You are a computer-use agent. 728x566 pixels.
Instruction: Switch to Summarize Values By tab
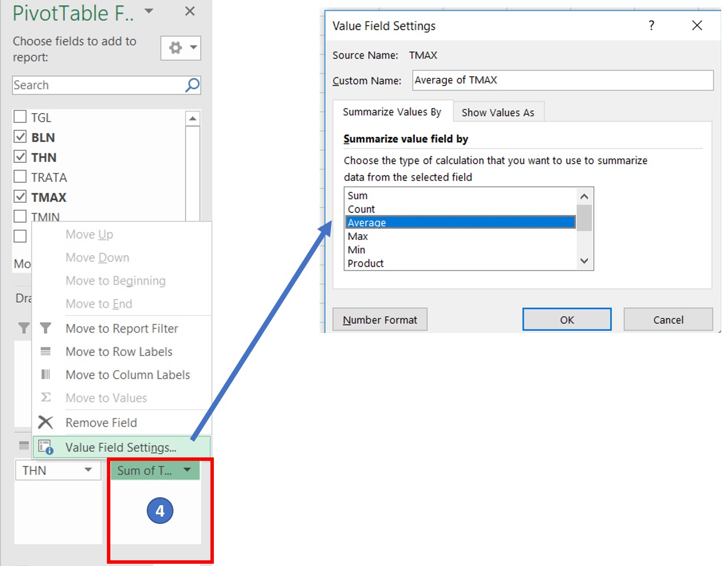(392, 112)
